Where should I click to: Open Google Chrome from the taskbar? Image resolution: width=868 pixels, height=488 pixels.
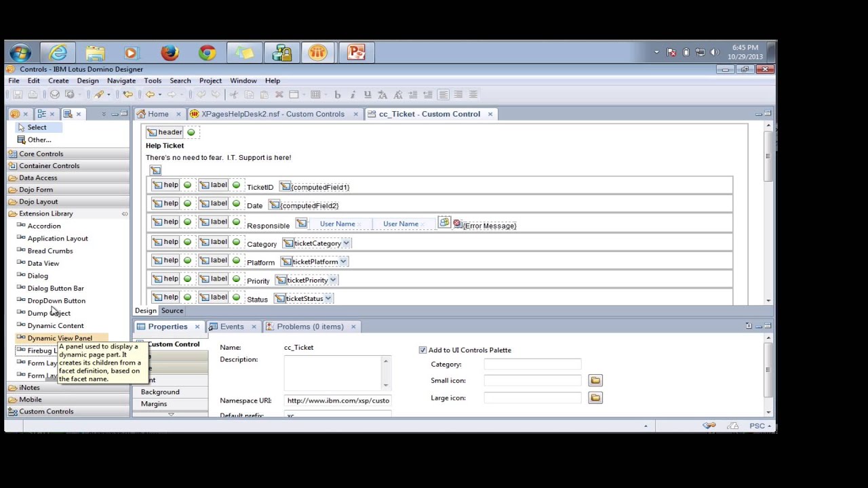click(x=207, y=53)
